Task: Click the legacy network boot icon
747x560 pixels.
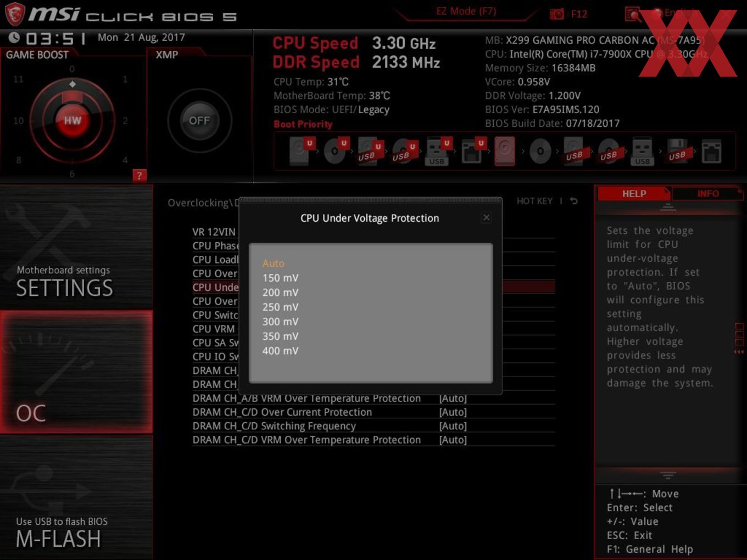Action: tap(711, 151)
